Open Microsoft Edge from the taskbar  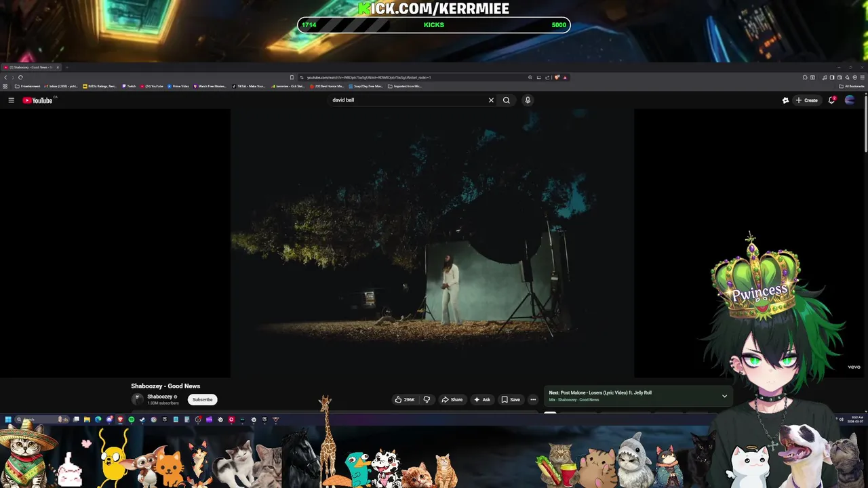pyautogui.click(x=98, y=420)
